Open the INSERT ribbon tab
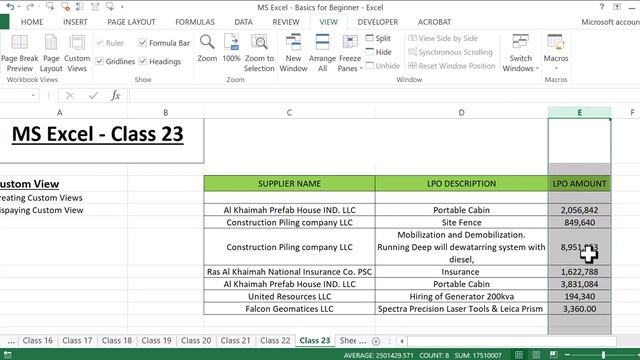The image size is (640, 360). (75, 22)
